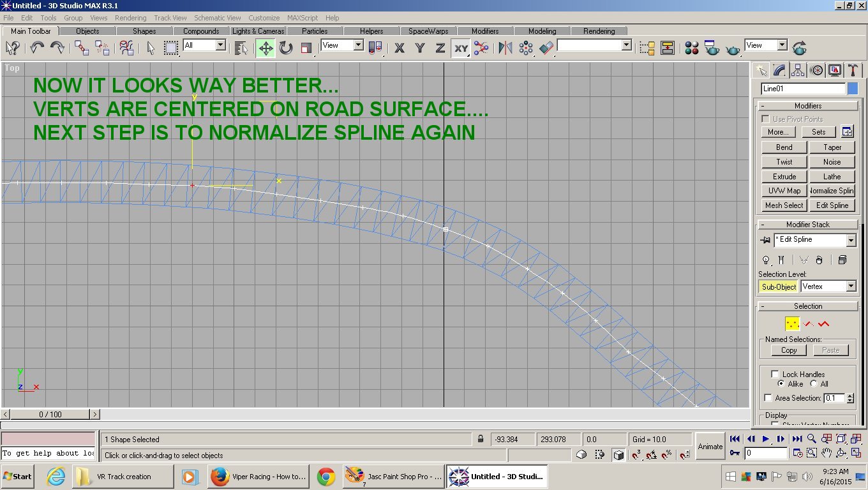Open the Material Editor spheres icon
Screen dimensions: 868x490
pyautogui.click(x=692, y=48)
